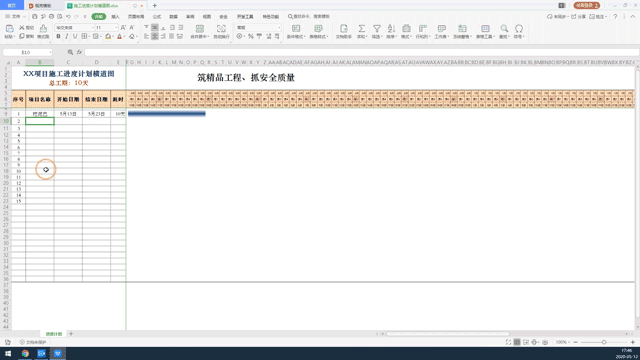Switch to the 公式 (Formulas) ribbon tab
This screenshot has height=360, width=640.
[x=157, y=17]
